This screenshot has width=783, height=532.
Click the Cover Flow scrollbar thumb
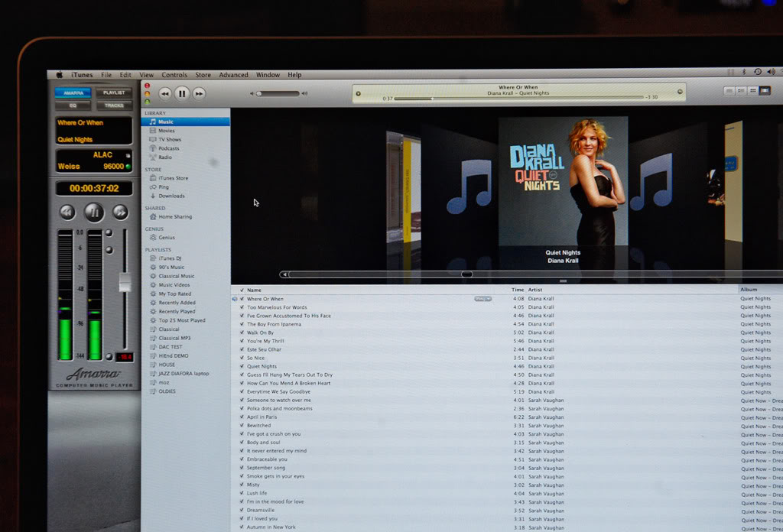466,274
